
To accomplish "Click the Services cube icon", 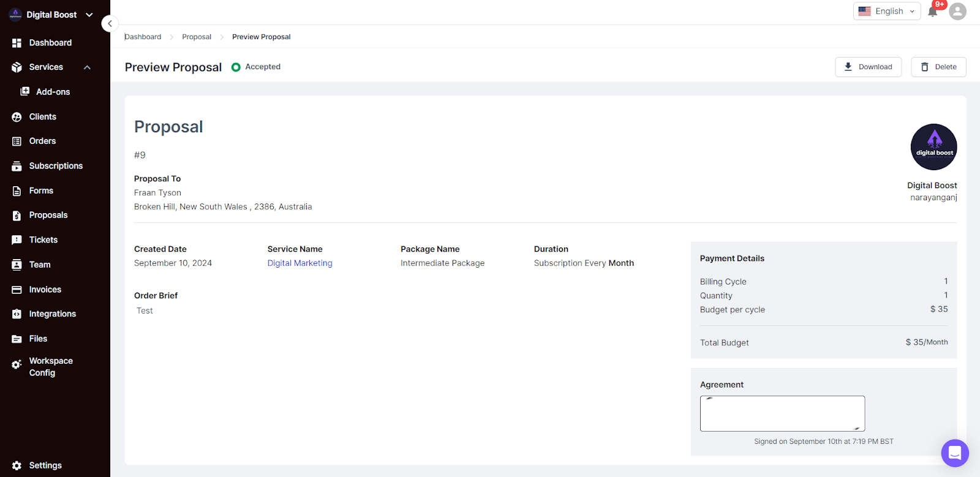I will (17, 67).
